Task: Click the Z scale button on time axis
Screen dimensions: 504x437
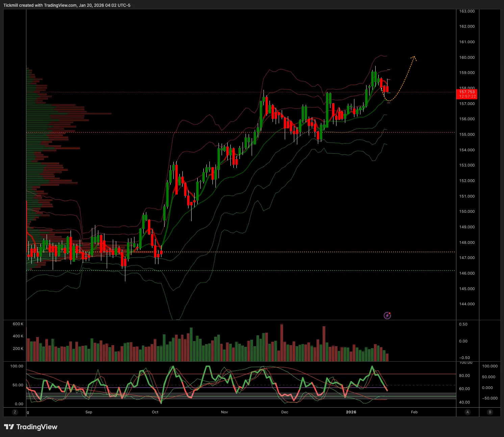Action: [15, 412]
